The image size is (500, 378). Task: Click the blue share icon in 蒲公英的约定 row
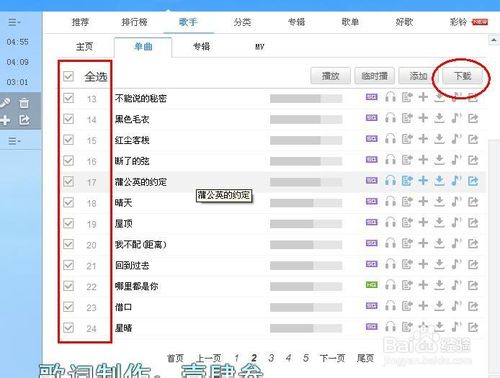[x=473, y=181]
